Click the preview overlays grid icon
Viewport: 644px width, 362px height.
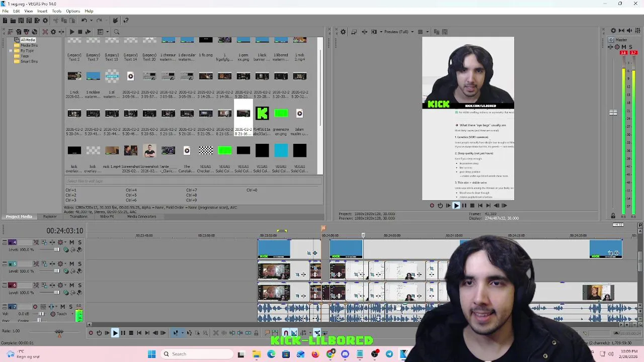point(420,32)
